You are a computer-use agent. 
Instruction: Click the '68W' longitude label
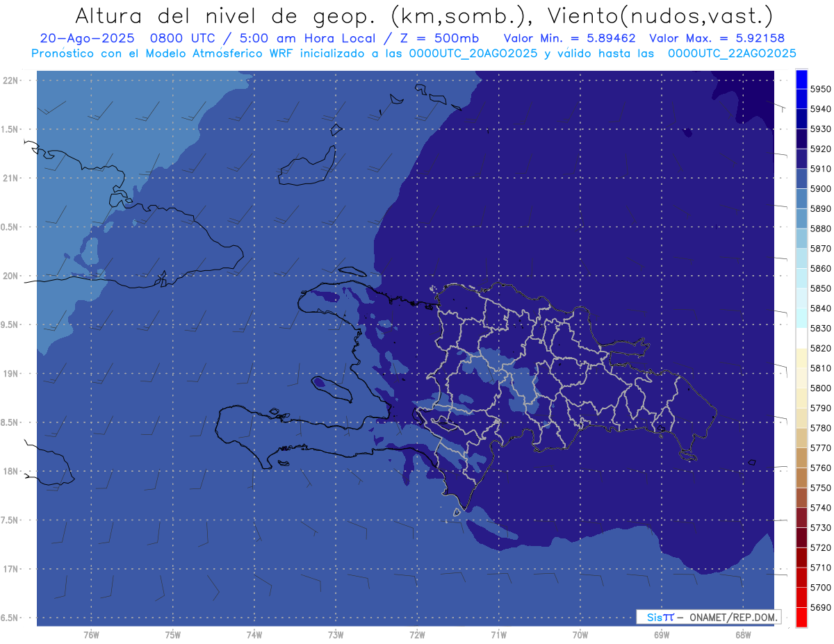click(743, 634)
